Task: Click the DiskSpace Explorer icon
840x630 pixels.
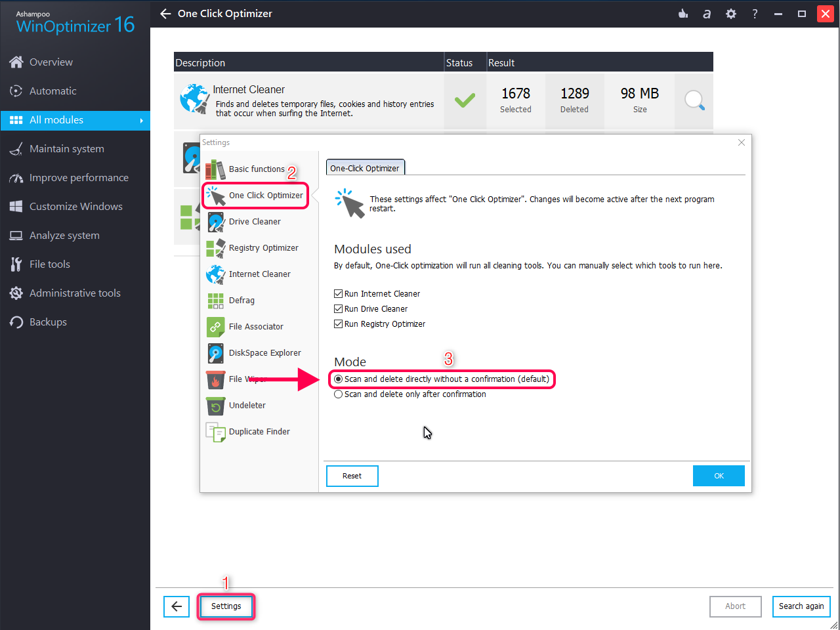Action: coord(216,353)
